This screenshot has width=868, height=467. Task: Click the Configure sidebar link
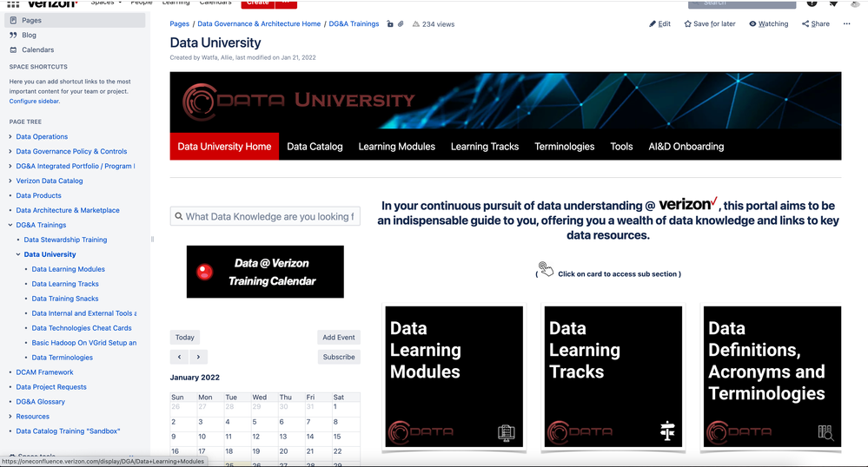pos(35,102)
